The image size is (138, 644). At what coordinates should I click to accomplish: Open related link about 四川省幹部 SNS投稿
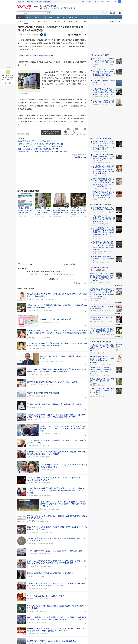coord(40,144)
